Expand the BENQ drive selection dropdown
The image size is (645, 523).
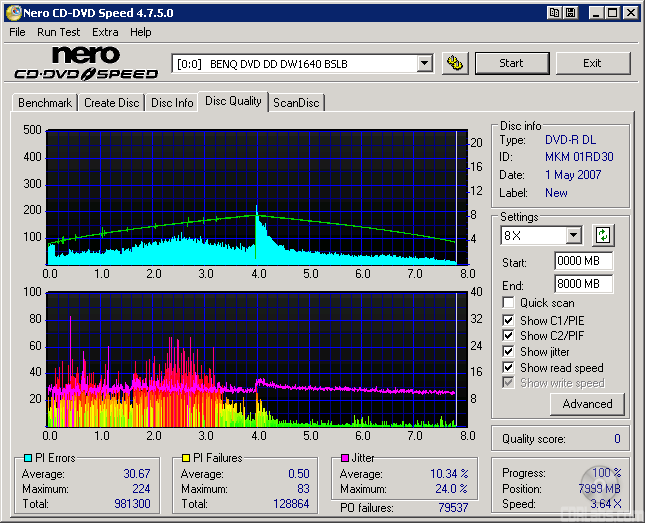pyautogui.click(x=424, y=63)
